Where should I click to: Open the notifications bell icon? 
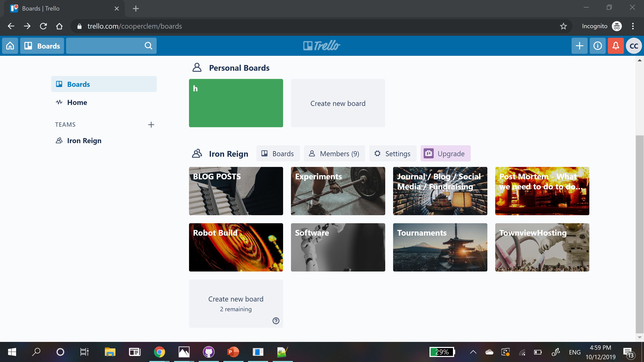[x=615, y=46]
